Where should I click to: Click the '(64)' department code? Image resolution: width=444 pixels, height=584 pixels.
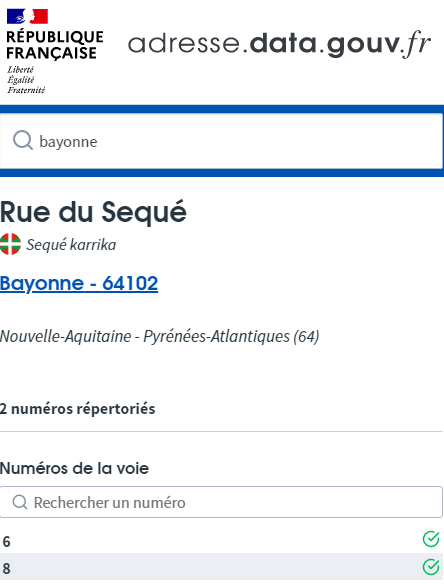[306, 336]
